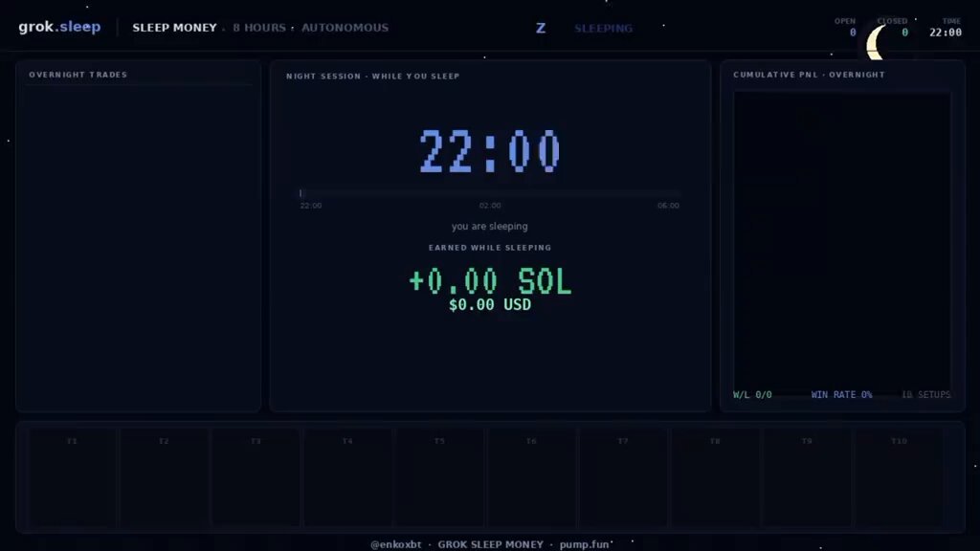Select trade slot T3
The height and width of the screenshot is (551, 980).
pyautogui.click(x=256, y=477)
